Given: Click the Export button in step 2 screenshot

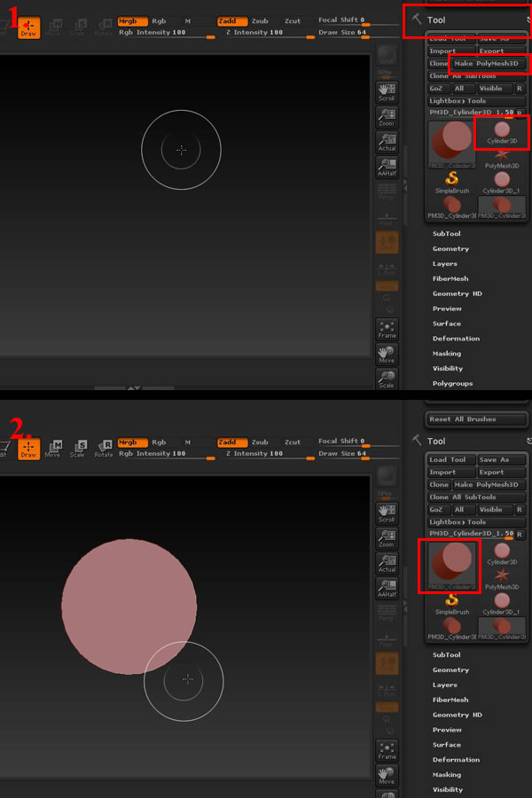Looking at the screenshot, I should pyautogui.click(x=502, y=473).
